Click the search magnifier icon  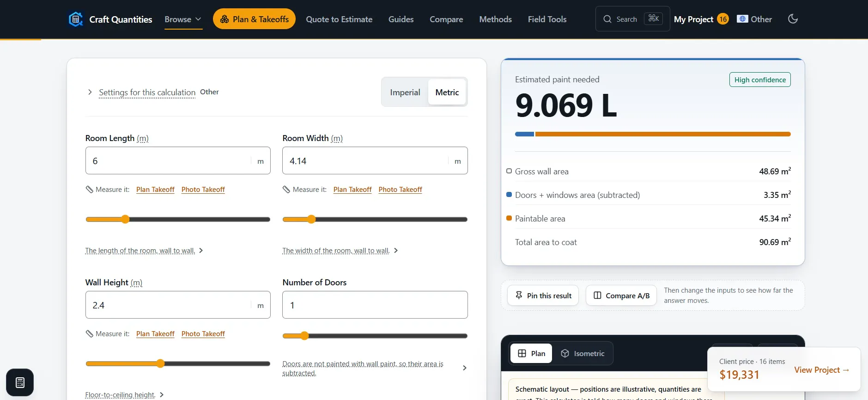[x=607, y=19]
